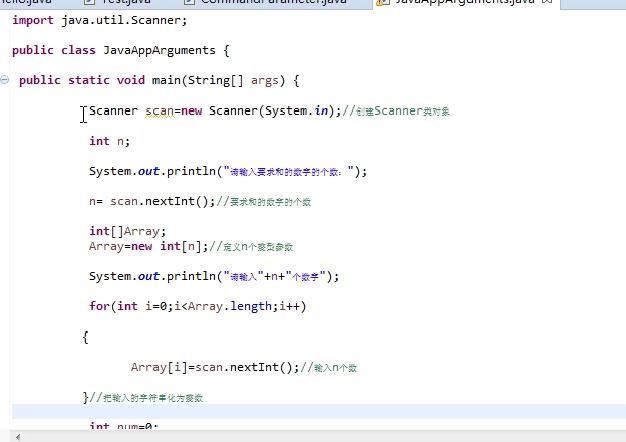626x442 pixels.
Task: Click 'Array[i]=scan.nextInt();' statement
Action: tap(215, 367)
